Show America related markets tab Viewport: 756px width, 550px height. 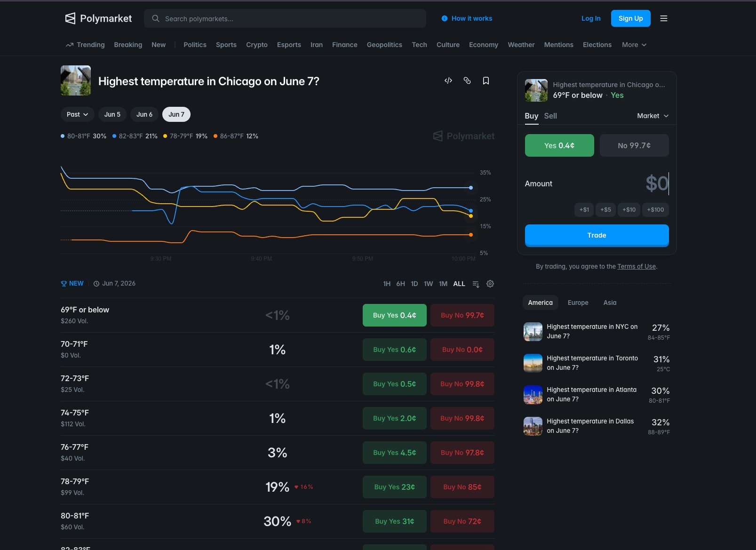541,303
